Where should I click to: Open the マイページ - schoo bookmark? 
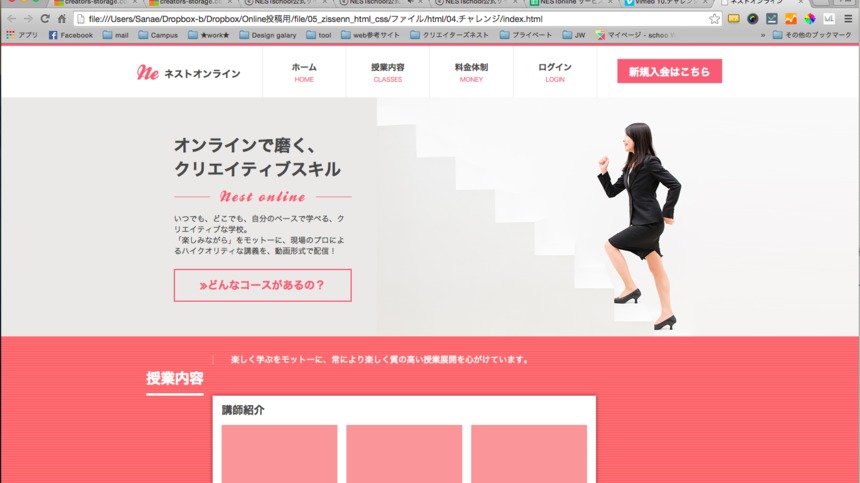click(x=635, y=35)
